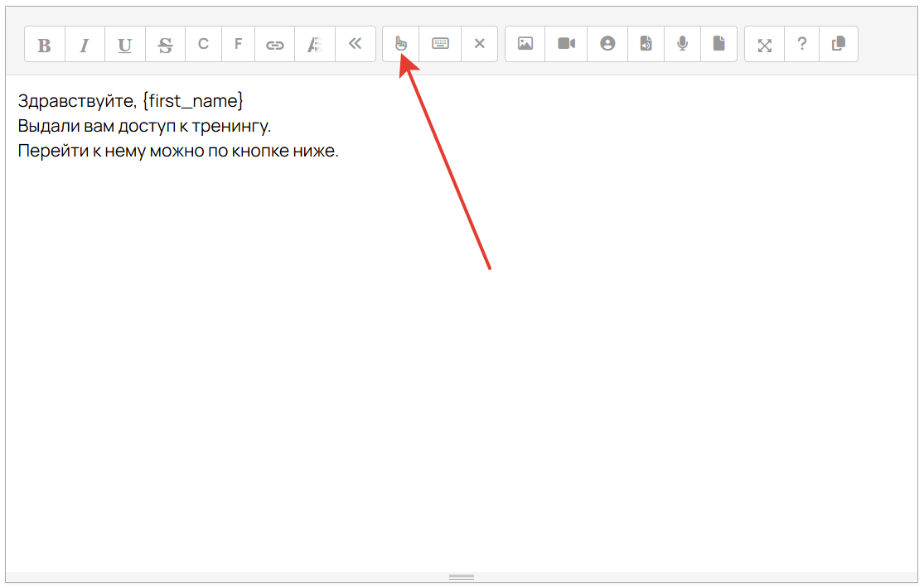The width and height of the screenshot is (924, 588).
Task: Click the line "Здравствуйте, {first_name}"
Action: pos(130,101)
